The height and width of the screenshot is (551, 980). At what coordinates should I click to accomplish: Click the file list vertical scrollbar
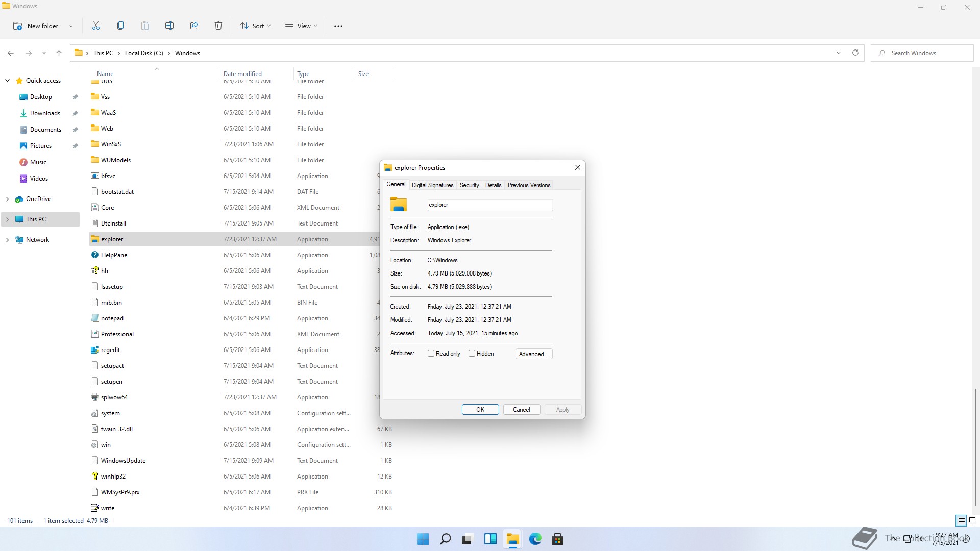975,446
